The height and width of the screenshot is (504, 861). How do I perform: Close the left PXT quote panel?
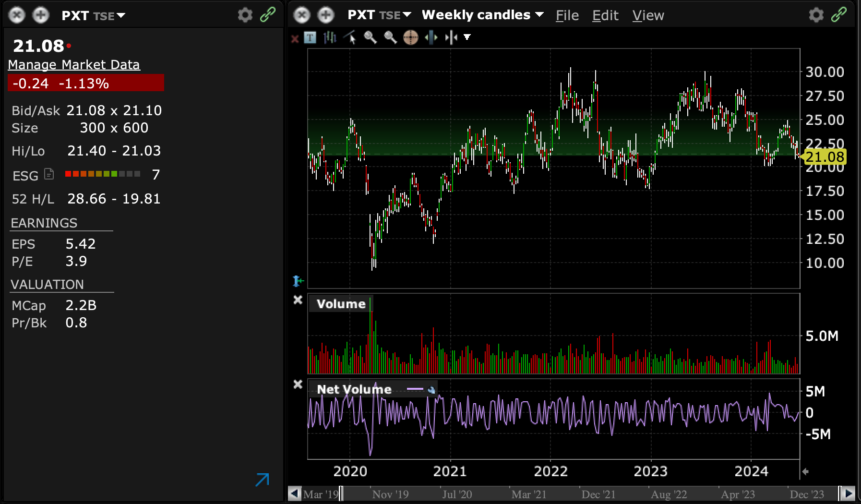(x=17, y=15)
